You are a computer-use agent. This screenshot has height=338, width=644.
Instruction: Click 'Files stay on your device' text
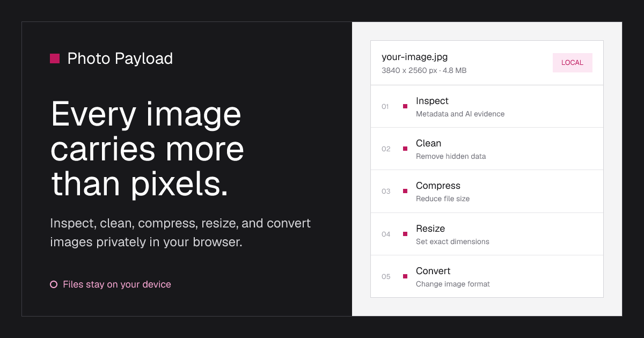[117, 284]
